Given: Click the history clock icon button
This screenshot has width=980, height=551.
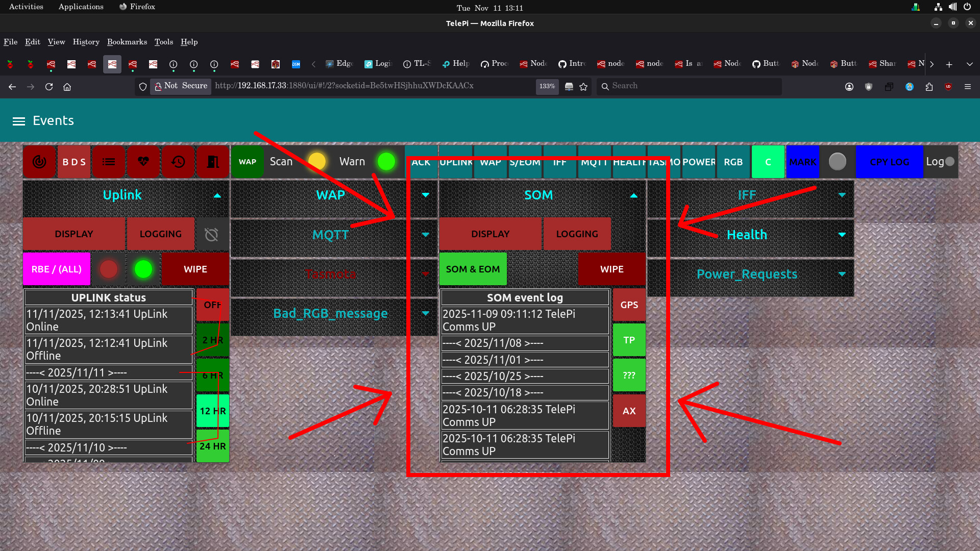Looking at the screenshot, I should (x=178, y=162).
